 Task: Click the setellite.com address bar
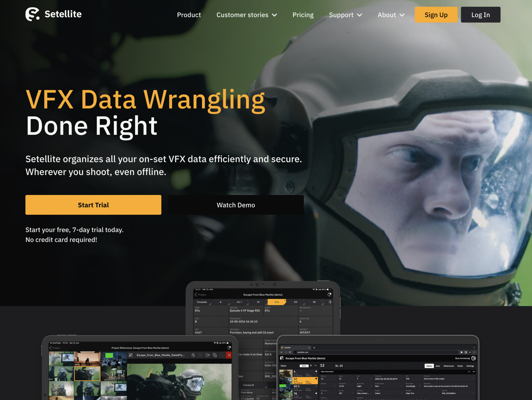tap(375, 352)
